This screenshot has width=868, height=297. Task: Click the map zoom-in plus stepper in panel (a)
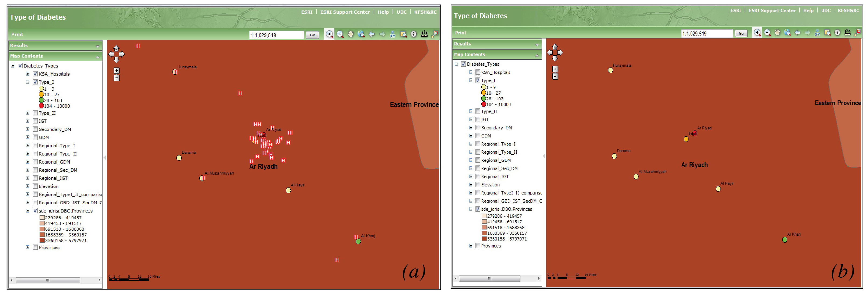point(116,71)
